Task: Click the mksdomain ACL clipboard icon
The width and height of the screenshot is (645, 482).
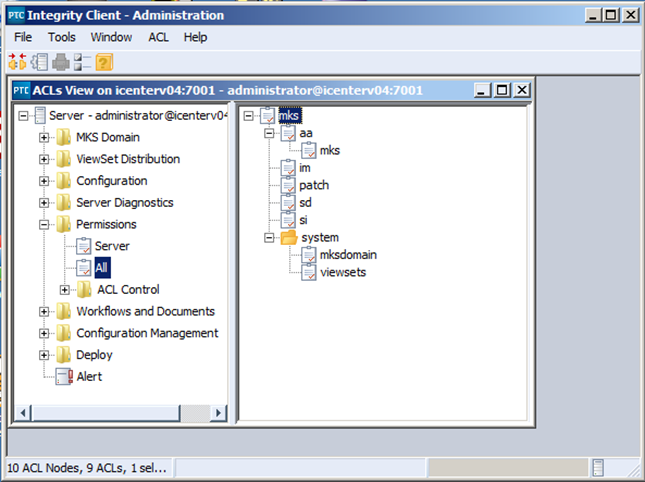Action: point(309,255)
